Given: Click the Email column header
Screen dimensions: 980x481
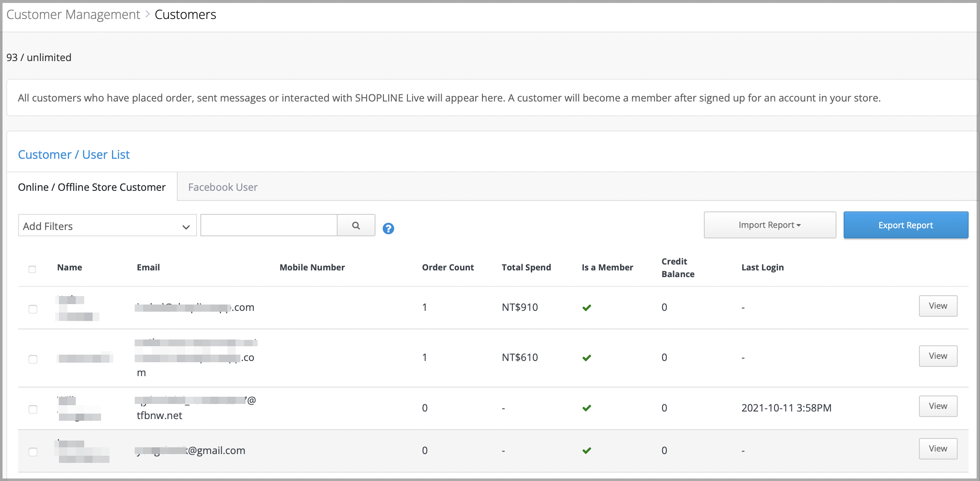Looking at the screenshot, I should coord(148,267).
